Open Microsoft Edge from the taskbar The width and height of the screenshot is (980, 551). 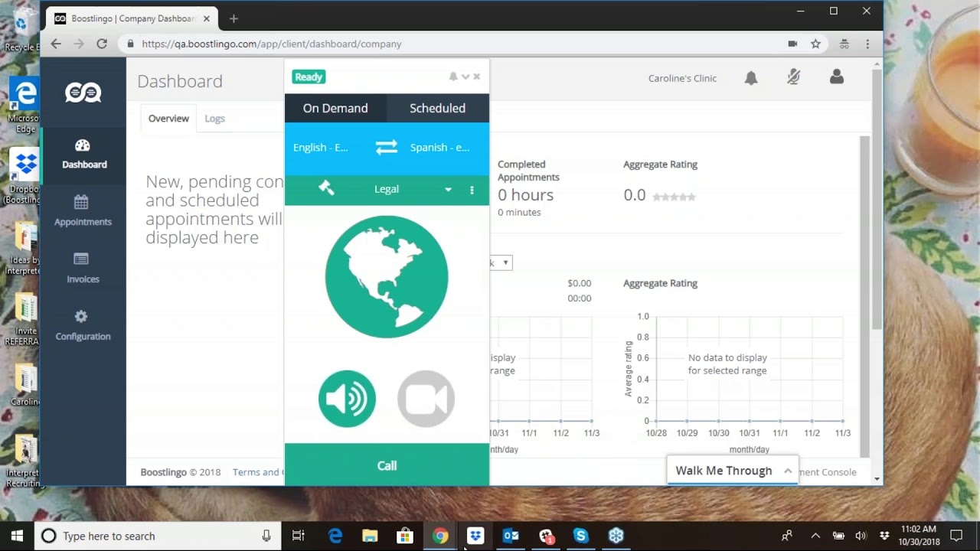[x=335, y=536]
